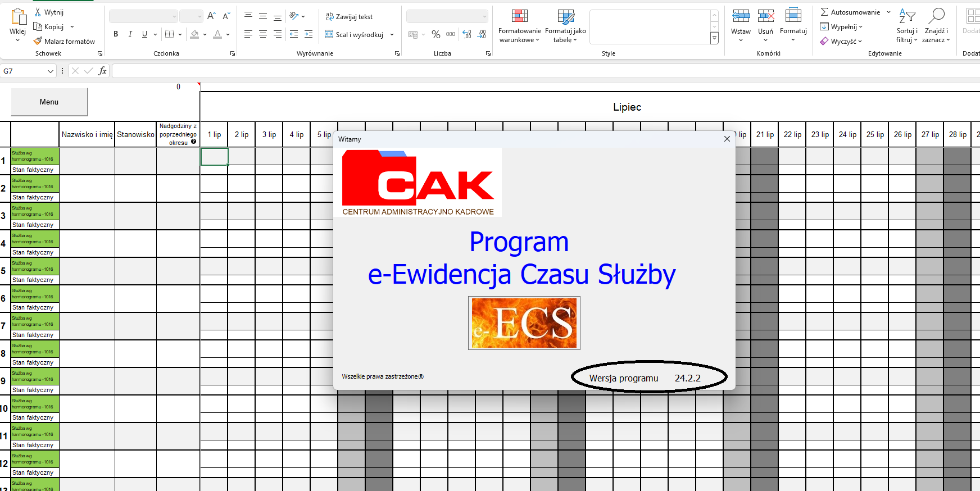Align text right icon
980x491 pixels.
(278, 34)
